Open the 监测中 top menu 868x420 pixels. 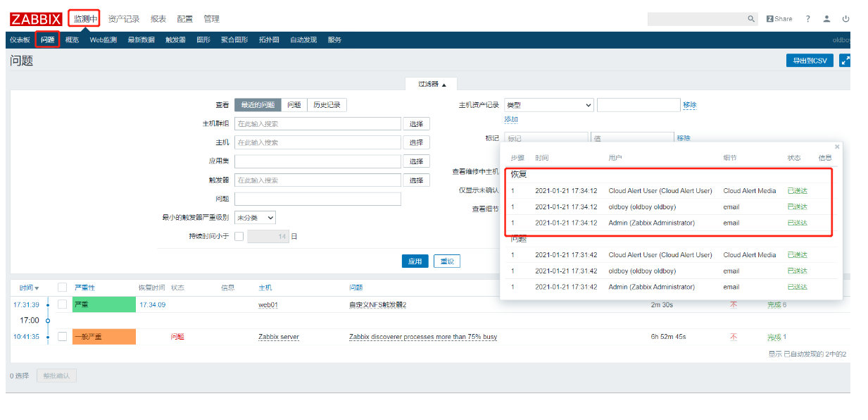(x=85, y=19)
